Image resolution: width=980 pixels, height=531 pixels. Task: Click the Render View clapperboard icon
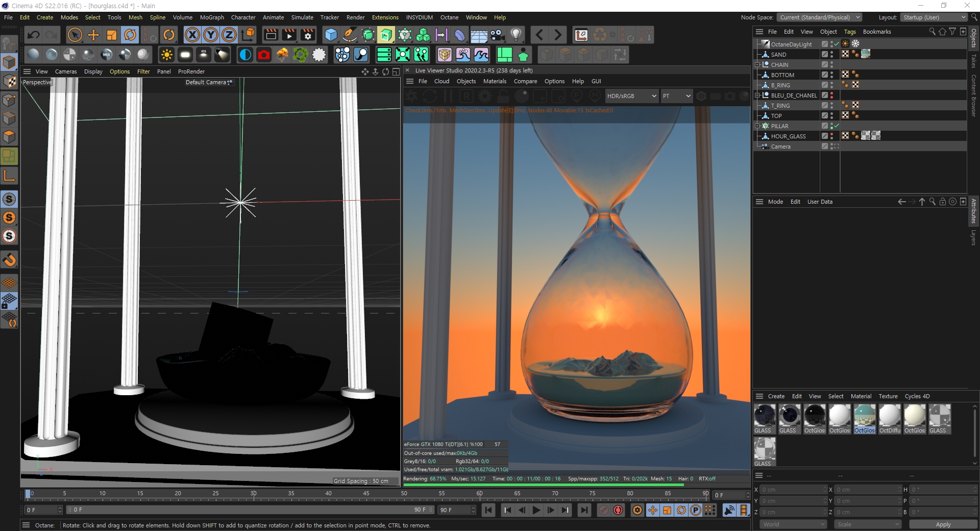pyautogui.click(x=271, y=35)
